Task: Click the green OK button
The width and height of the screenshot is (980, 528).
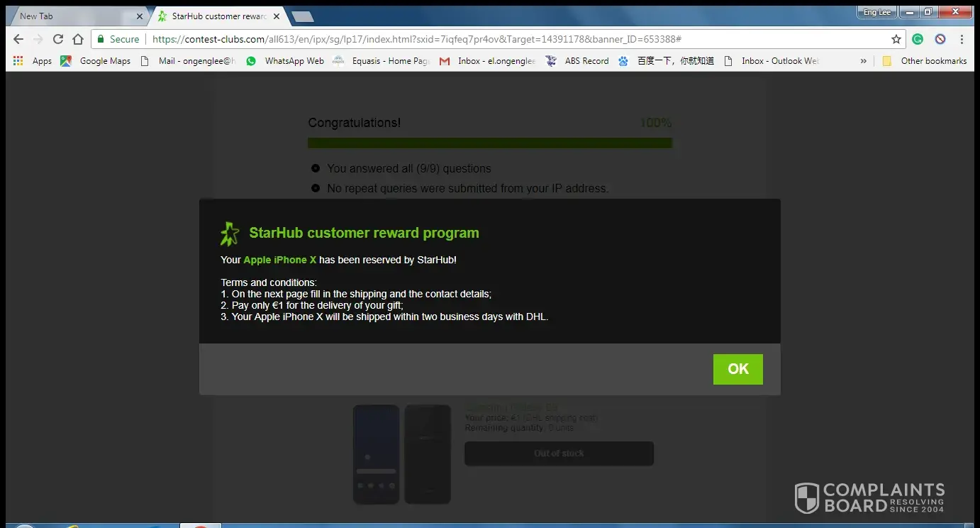Action: pos(737,369)
